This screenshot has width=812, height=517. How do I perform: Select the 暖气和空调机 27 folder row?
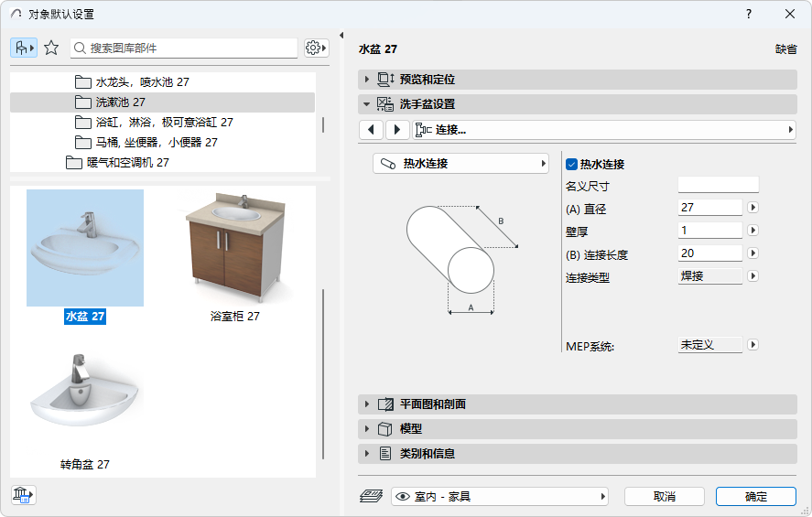163,163
